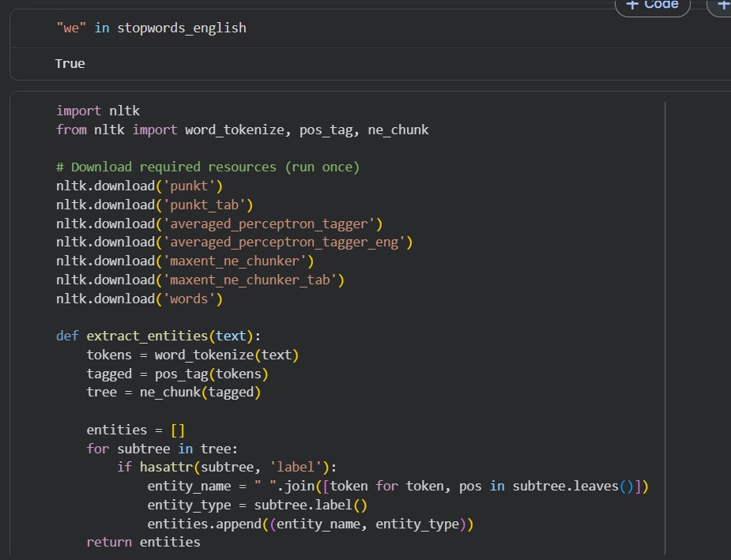Click the line 'tagged = pos_tag(tokens)'
Screen dimensions: 731x560
point(178,374)
